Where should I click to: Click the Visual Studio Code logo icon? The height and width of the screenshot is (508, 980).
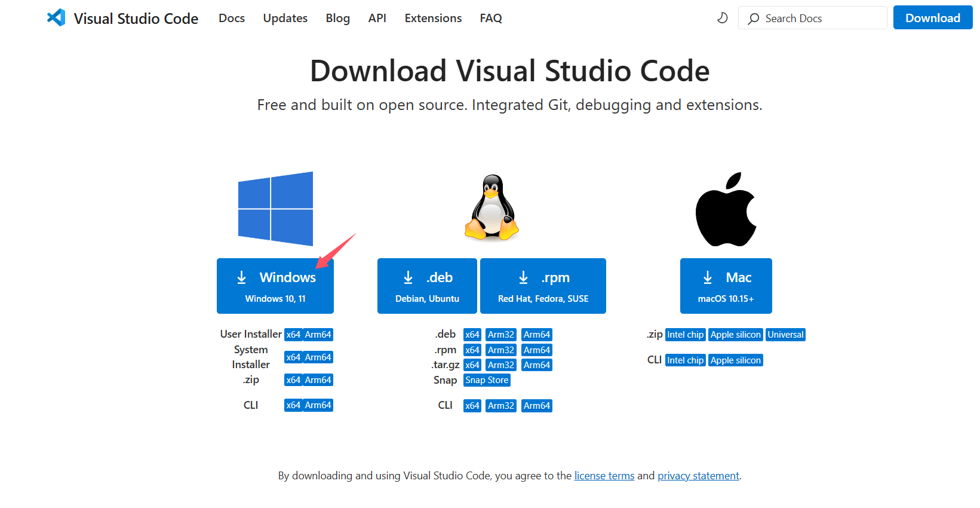[56, 17]
